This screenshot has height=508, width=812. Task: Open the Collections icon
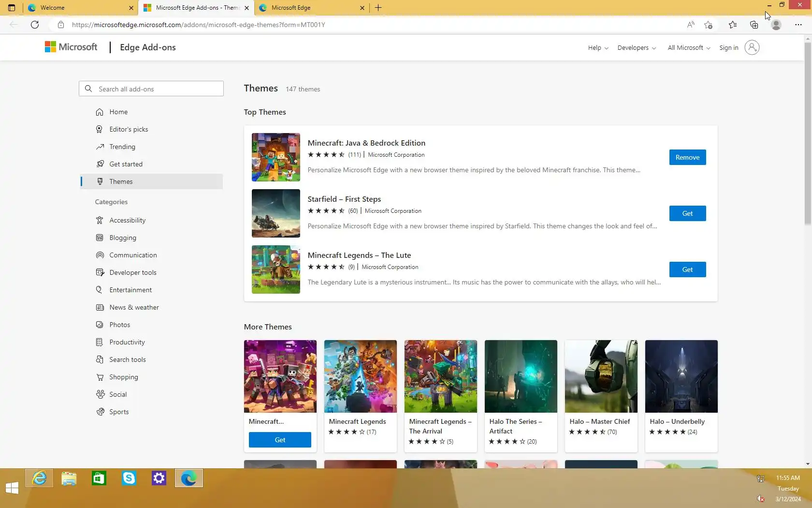[x=754, y=25]
